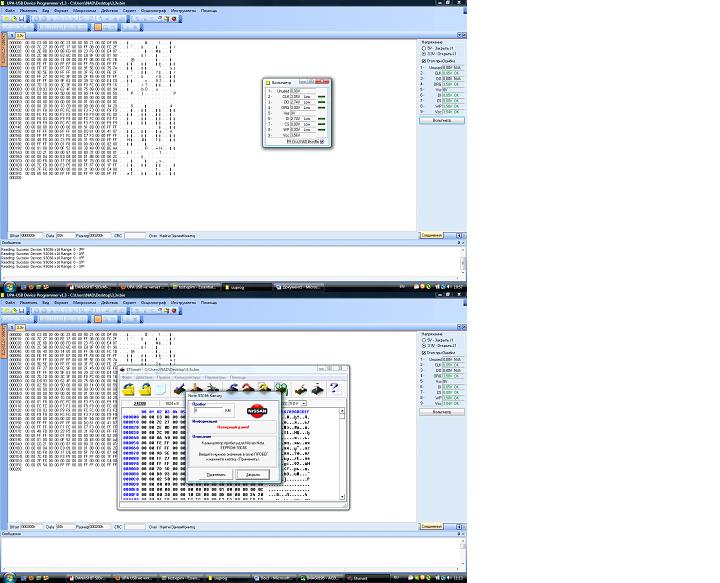This screenshot has width=720, height=583.
Task: Click red round icon in top screenshot toolbar
Action: [174, 19]
